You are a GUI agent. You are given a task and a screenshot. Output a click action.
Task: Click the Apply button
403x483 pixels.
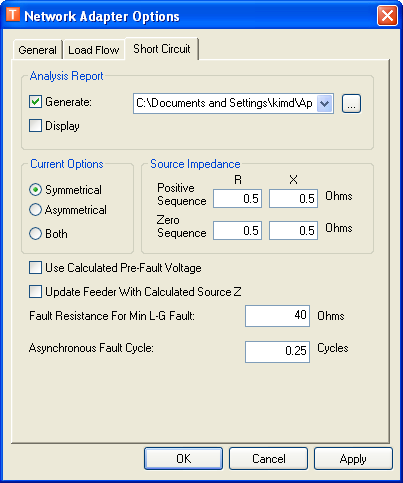pos(353,459)
